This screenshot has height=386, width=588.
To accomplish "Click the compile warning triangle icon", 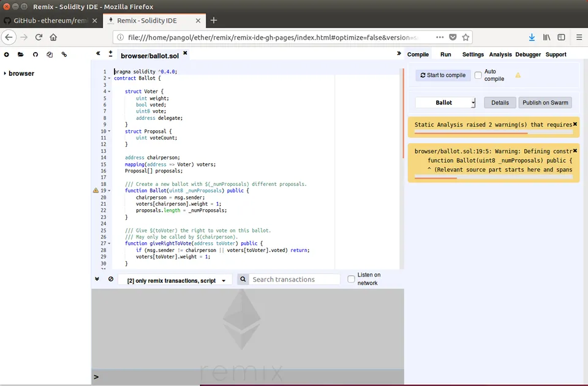I will coord(518,75).
